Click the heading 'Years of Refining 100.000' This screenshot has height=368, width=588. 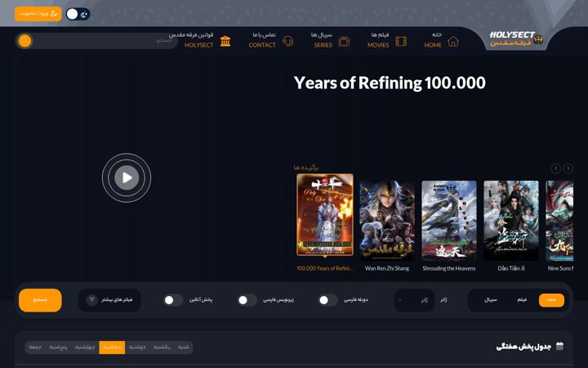click(390, 83)
